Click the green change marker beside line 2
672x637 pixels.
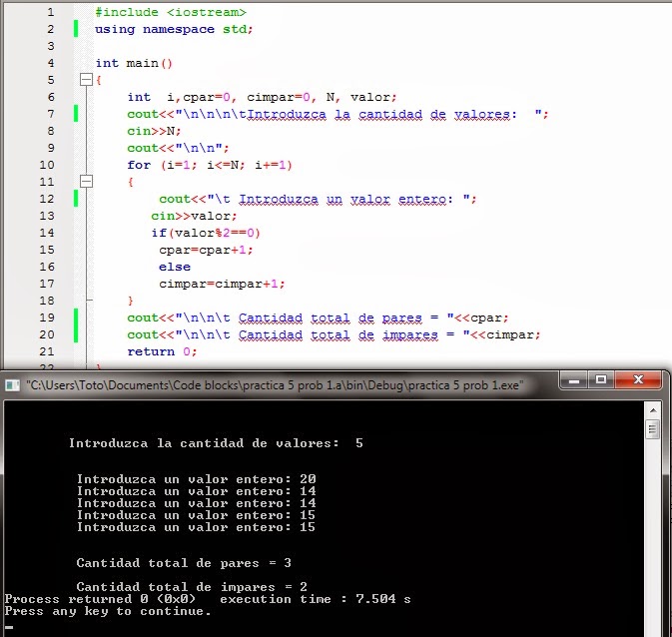tap(76, 29)
